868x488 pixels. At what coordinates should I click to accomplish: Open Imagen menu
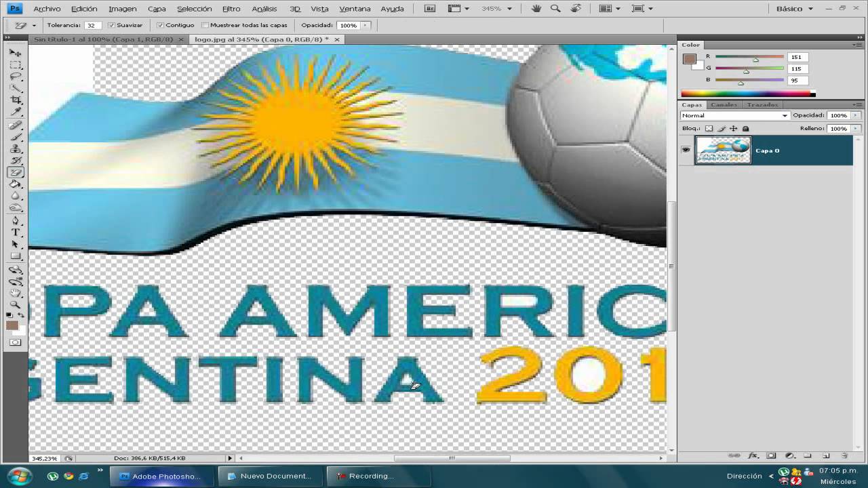pos(123,9)
